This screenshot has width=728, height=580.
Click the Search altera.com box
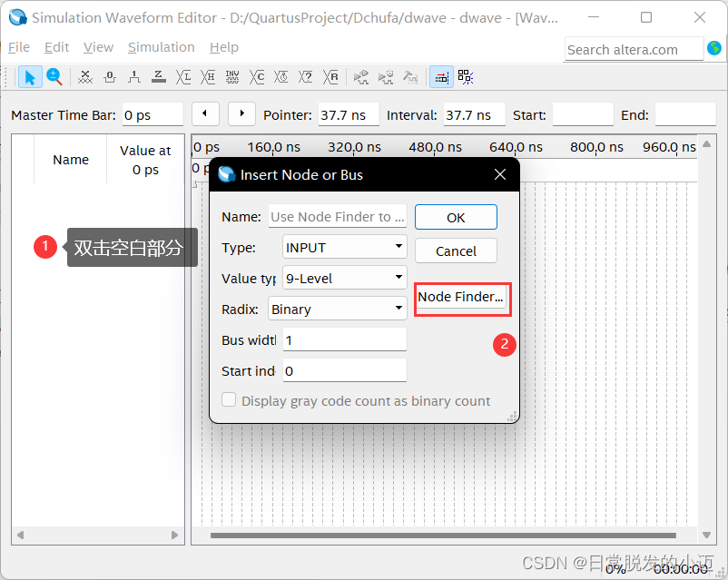pyautogui.click(x=634, y=49)
